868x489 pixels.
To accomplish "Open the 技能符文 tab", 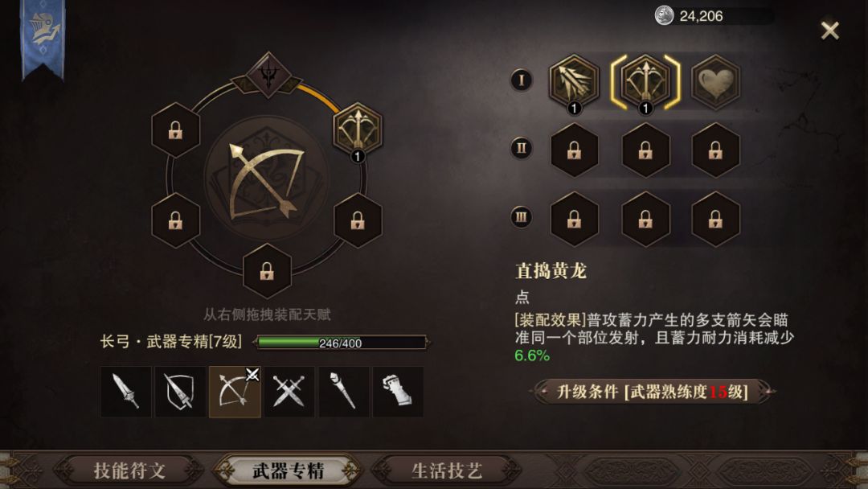I will 129,471.
